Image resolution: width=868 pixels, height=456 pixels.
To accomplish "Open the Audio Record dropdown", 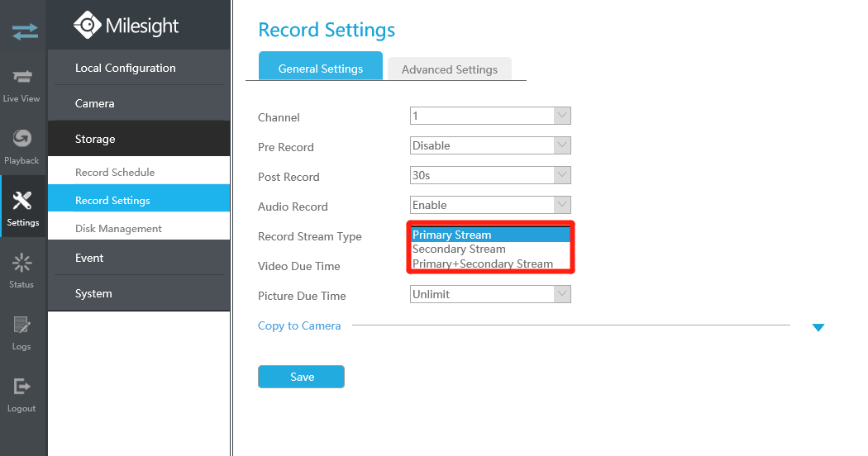I will click(x=490, y=205).
